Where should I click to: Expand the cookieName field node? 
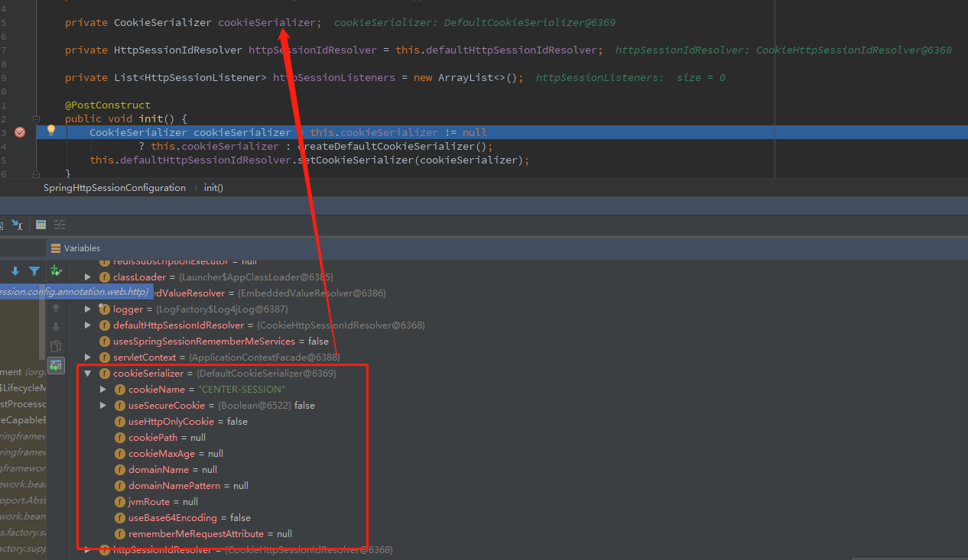coord(103,390)
